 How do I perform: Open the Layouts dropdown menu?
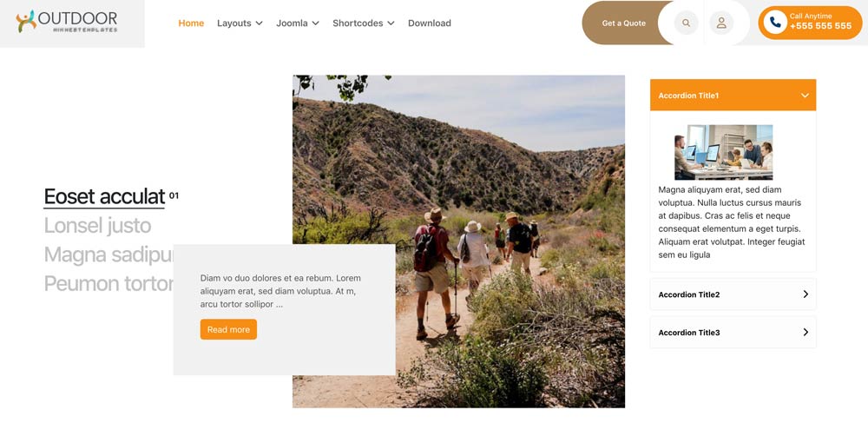click(x=240, y=23)
